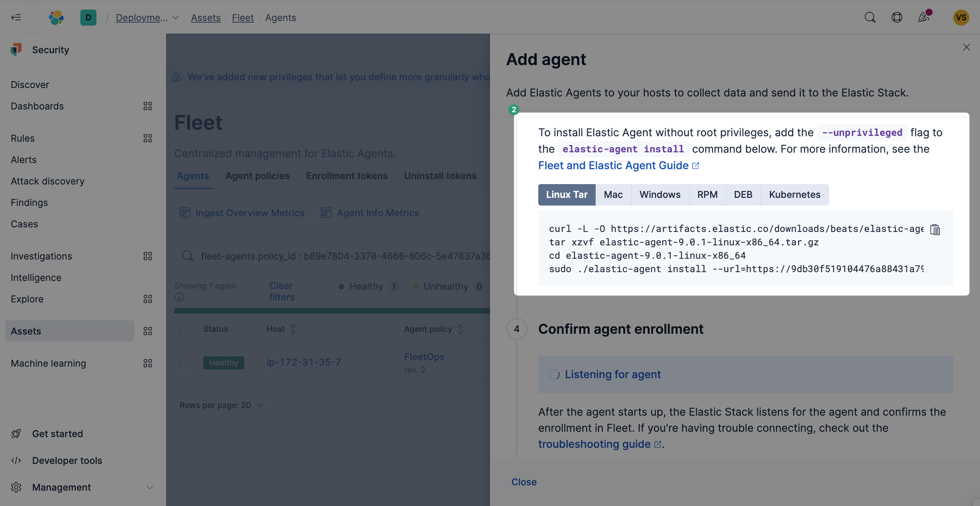The image size is (980, 506).
Task: Click the search magnifier in agent query bar
Action: pyautogui.click(x=188, y=256)
